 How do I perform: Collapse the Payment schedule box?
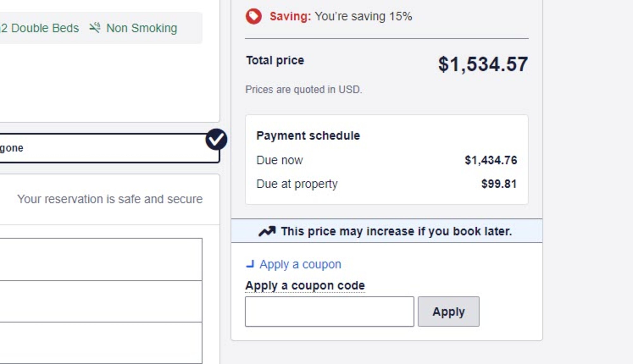point(308,135)
